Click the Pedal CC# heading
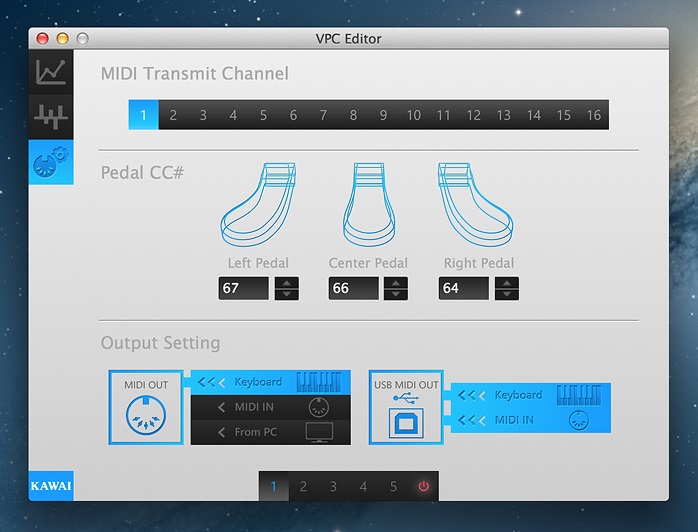 coord(142,173)
